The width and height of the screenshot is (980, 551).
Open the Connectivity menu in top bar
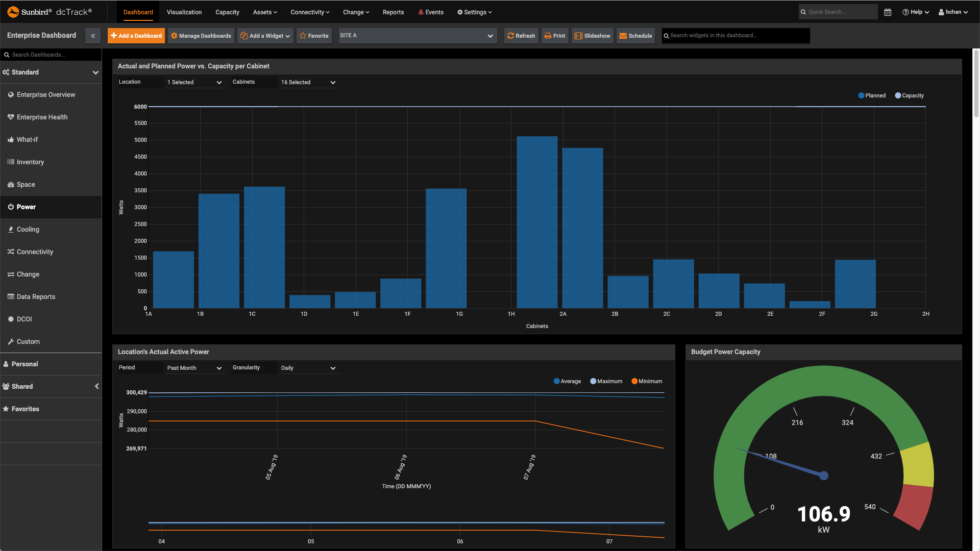click(x=309, y=12)
